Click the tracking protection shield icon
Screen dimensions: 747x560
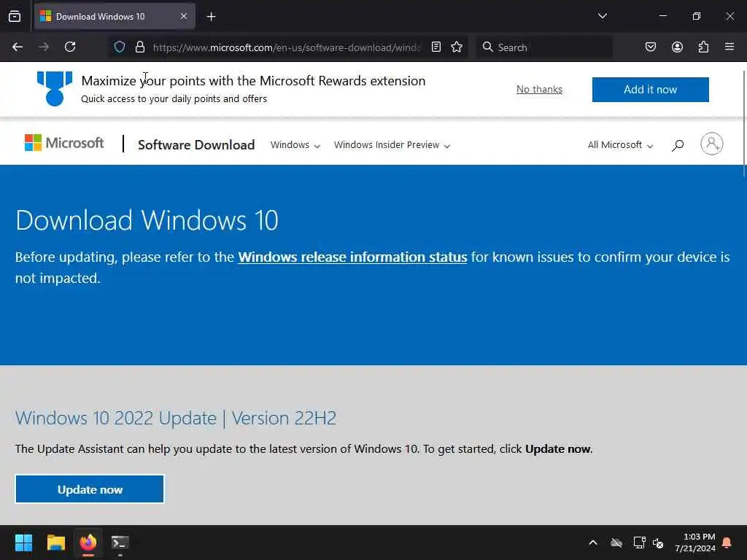(120, 47)
